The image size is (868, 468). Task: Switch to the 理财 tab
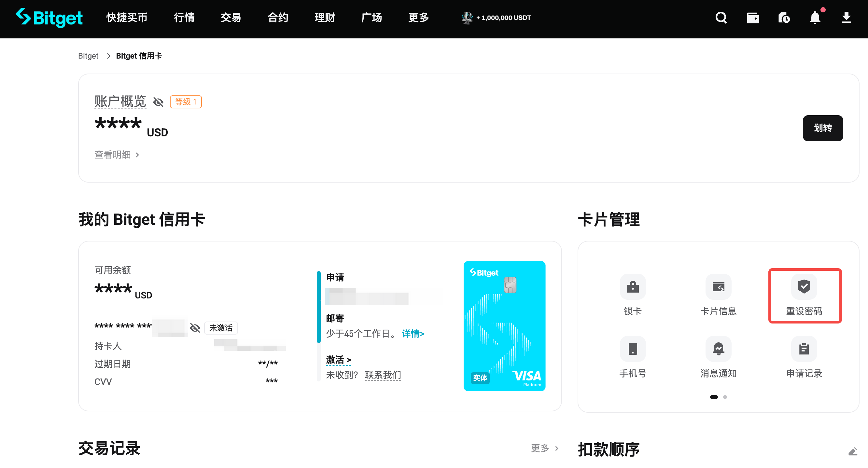tap(324, 18)
